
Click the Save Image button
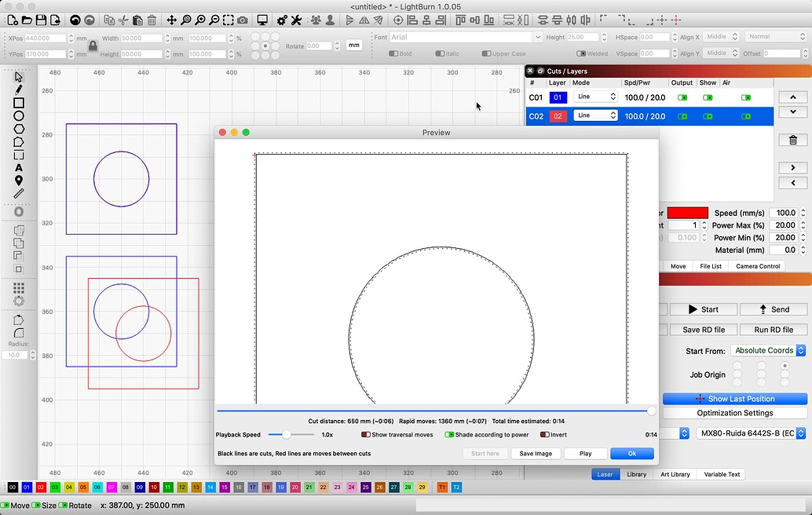[536, 453]
